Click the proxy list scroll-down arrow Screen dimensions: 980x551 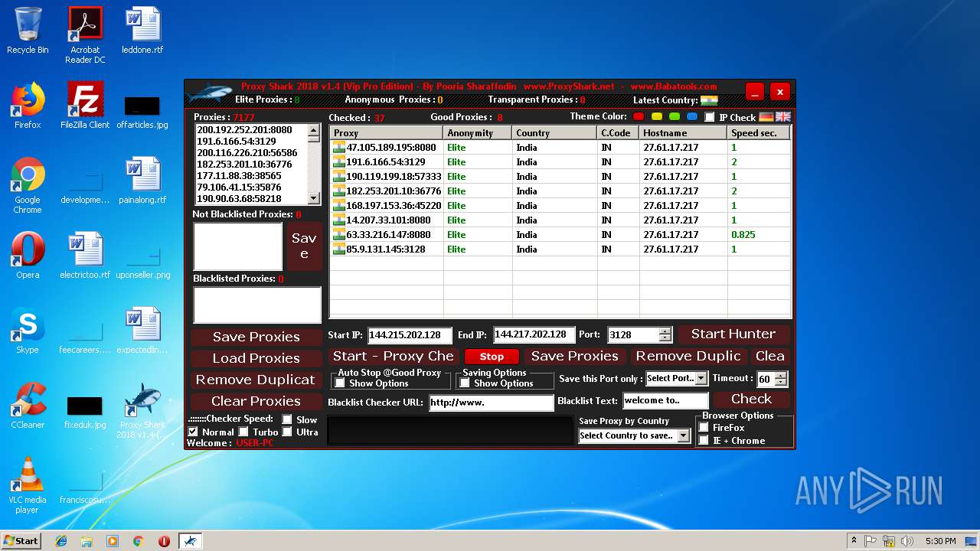point(313,197)
